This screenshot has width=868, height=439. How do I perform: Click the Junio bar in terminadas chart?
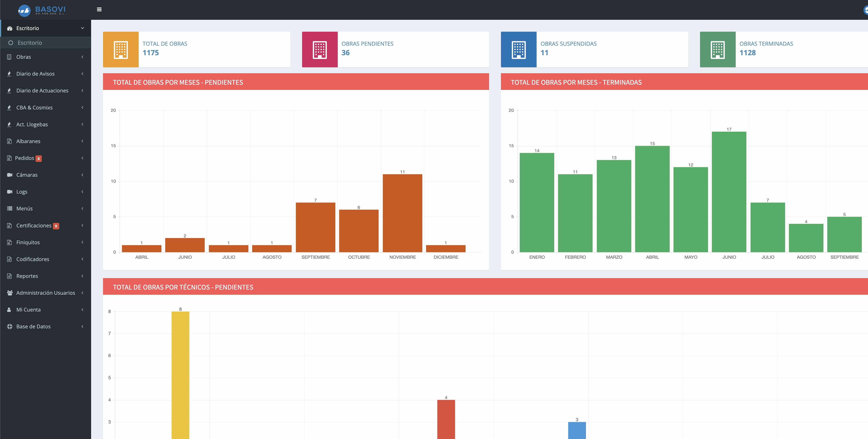click(729, 192)
